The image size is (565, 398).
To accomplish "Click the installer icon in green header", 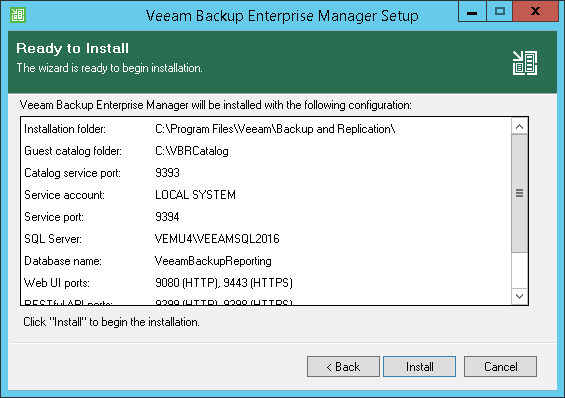I will pyautogui.click(x=525, y=63).
